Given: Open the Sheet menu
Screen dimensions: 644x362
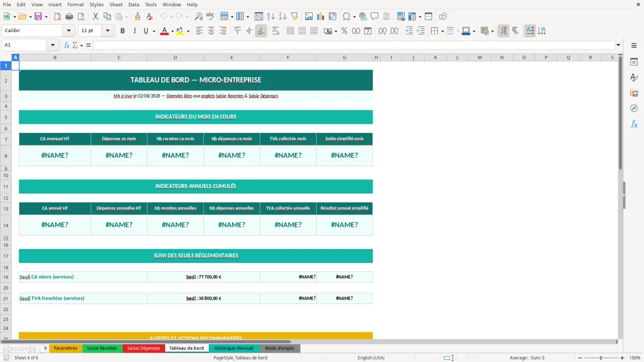Looking at the screenshot, I should [x=116, y=4].
